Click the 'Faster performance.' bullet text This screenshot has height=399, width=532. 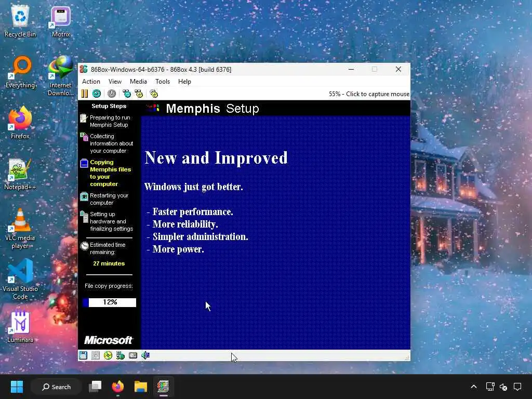click(x=193, y=212)
